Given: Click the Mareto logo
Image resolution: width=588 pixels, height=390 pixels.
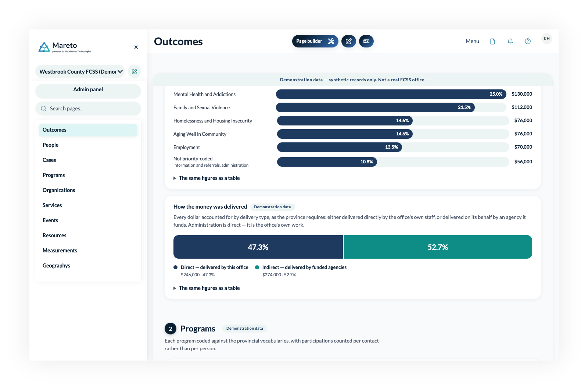Looking at the screenshot, I should point(65,47).
